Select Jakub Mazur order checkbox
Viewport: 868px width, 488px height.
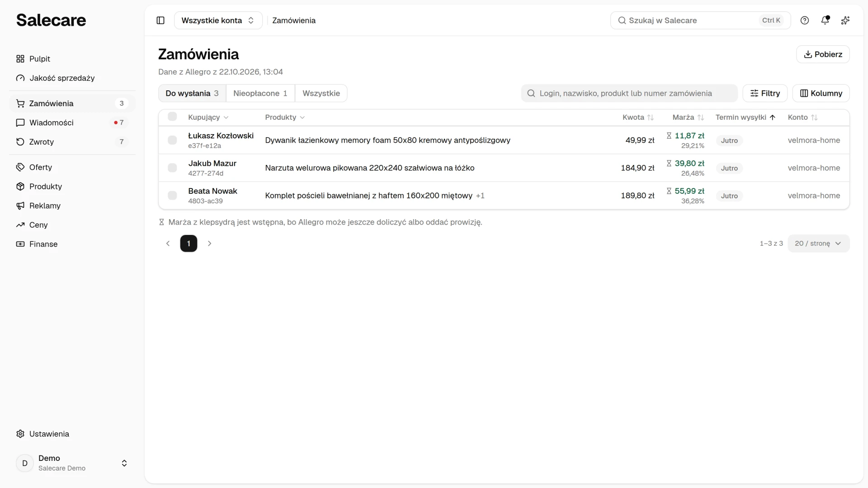click(x=172, y=168)
